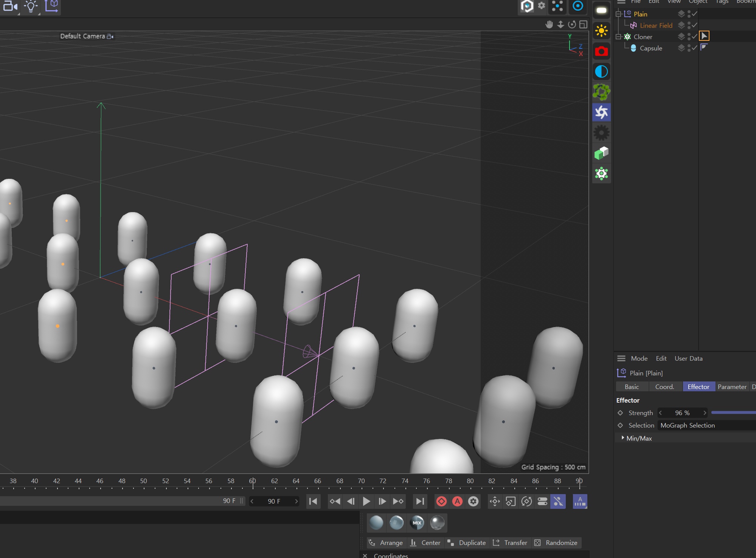Click the effector axis-cube icon in top-left toolbar
Screen dimensions: 756x558
(52, 6)
